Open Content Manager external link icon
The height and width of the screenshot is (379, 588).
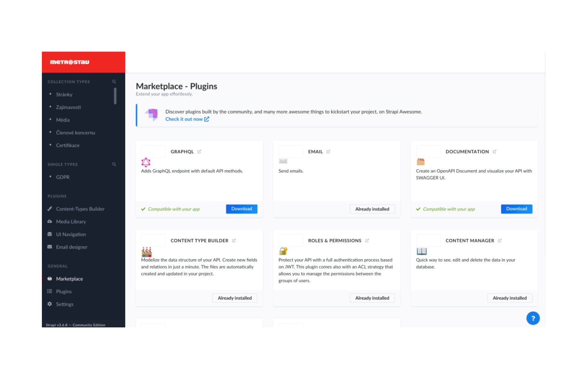pos(500,241)
